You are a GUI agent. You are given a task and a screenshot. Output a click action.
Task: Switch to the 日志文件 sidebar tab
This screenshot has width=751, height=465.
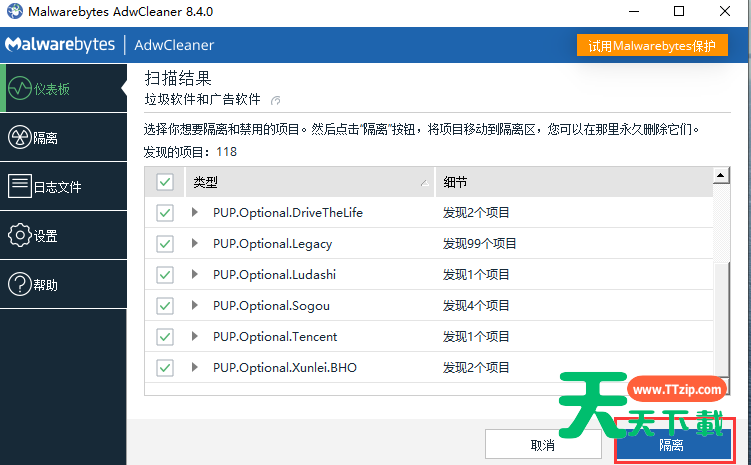tap(63, 186)
